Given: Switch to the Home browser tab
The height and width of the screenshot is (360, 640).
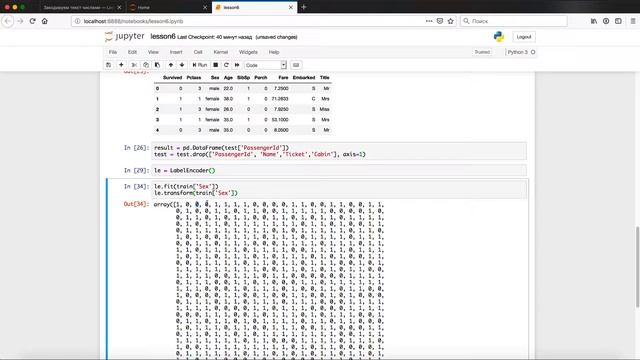Looking at the screenshot, I should coord(168,7).
